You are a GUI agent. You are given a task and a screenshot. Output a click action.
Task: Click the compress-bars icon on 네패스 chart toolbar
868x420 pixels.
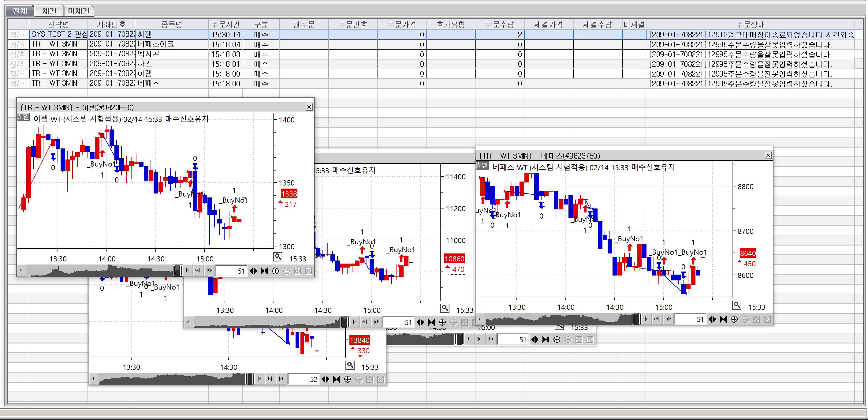(x=723, y=319)
